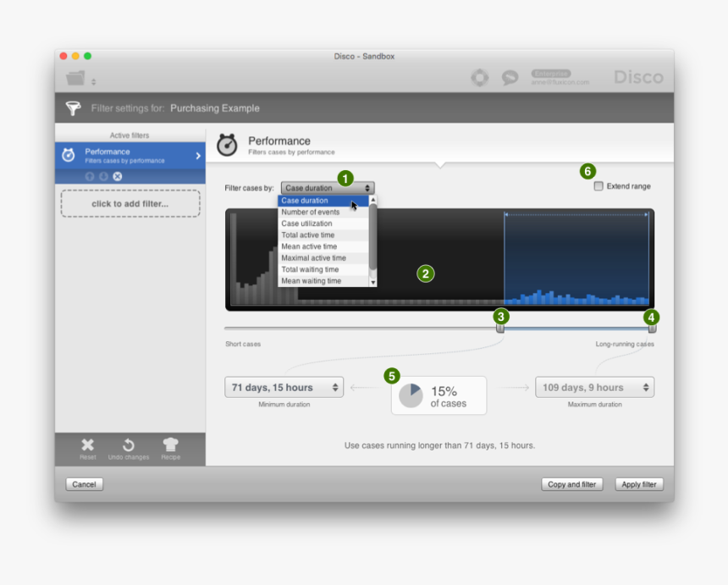Click the left minimum slider handle
Viewport: 728px width, 585px height.
pyautogui.click(x=500, y=328)
